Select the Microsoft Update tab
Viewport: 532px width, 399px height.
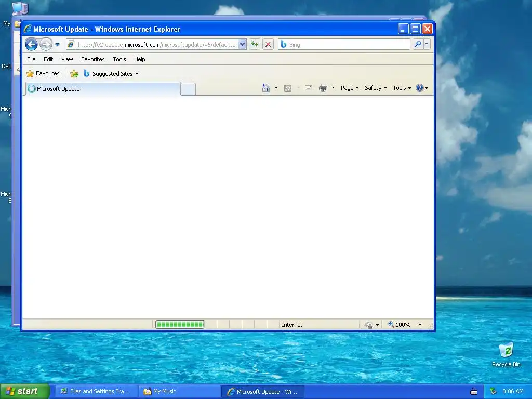click(102, 89)
